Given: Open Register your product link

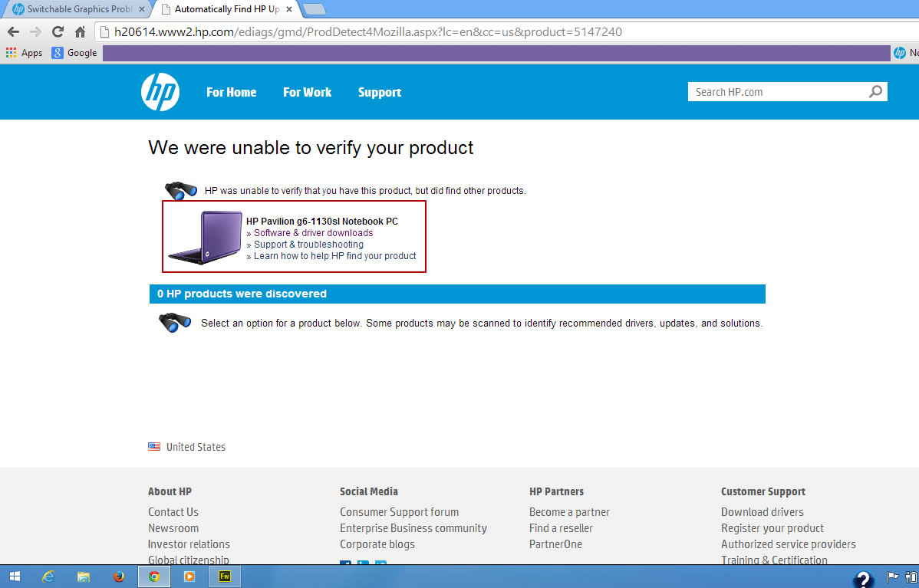Looking at the screenshot, I should click(772, 527).
